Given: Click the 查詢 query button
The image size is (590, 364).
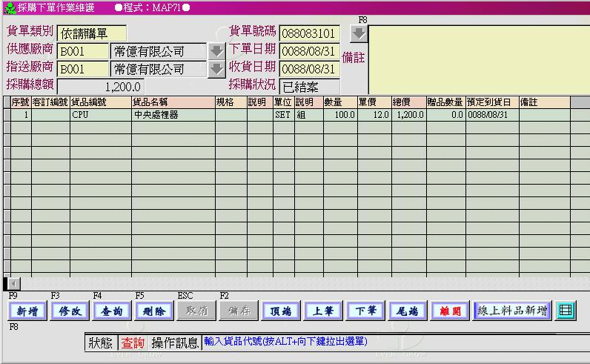Looking at the screenshot, I should 111,311.
